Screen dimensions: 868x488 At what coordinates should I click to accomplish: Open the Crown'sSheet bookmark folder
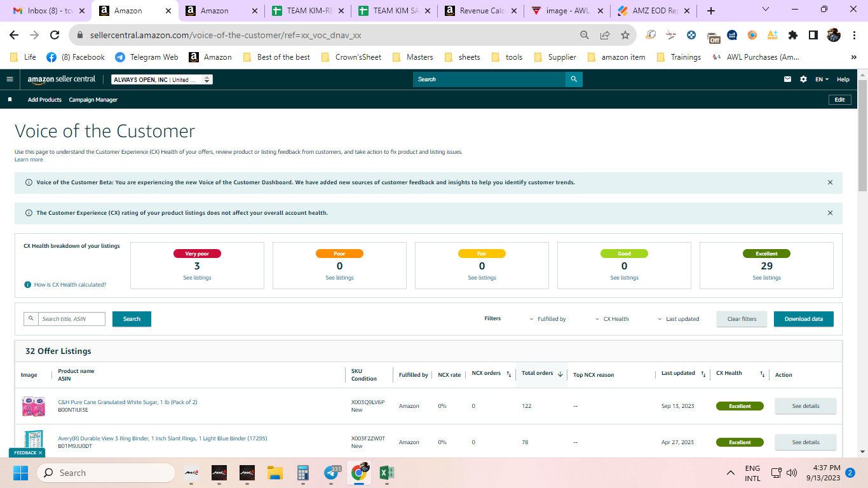(x=351, y=57)
